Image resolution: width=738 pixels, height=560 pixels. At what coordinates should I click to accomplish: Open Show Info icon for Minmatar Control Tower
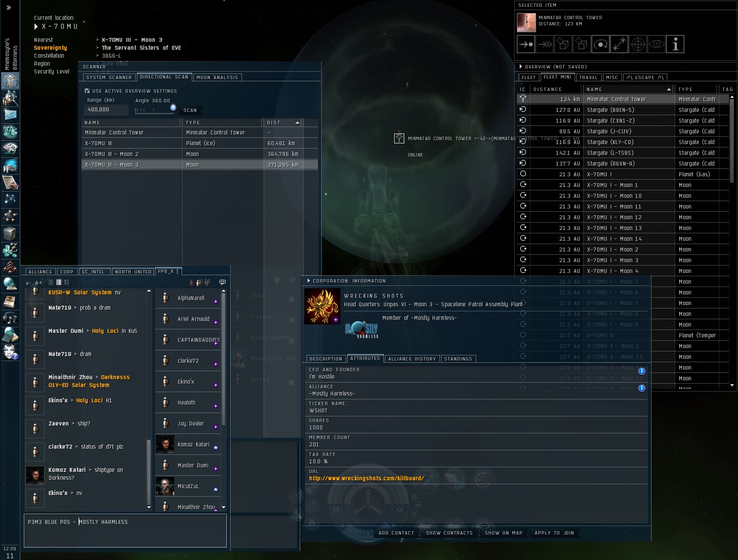(675, 44)
